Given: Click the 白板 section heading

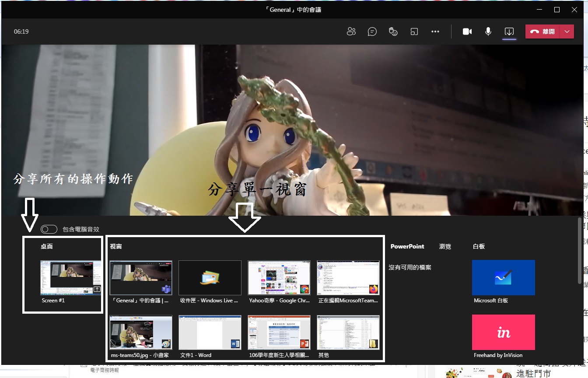Looking at the screenshot, I should (x=479, y=246).
